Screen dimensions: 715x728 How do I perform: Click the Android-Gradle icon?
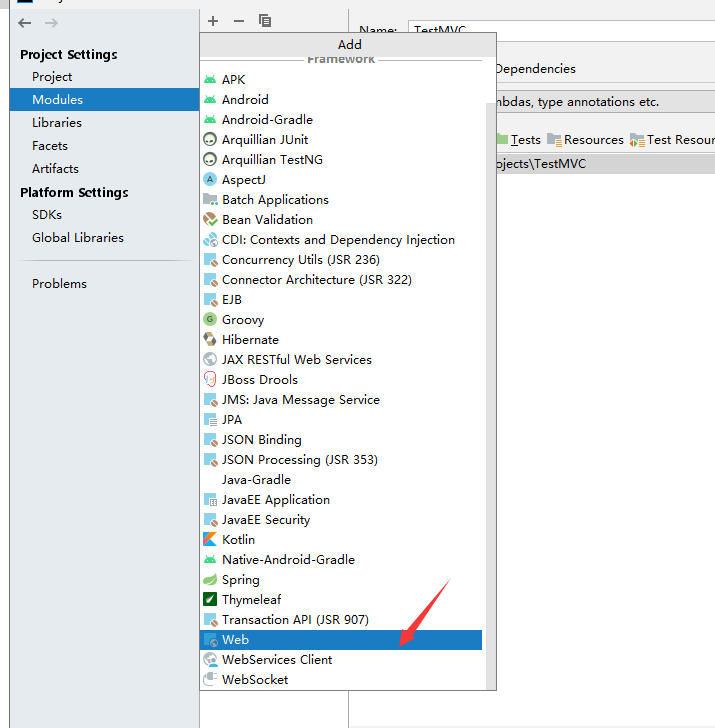point(210,119)
